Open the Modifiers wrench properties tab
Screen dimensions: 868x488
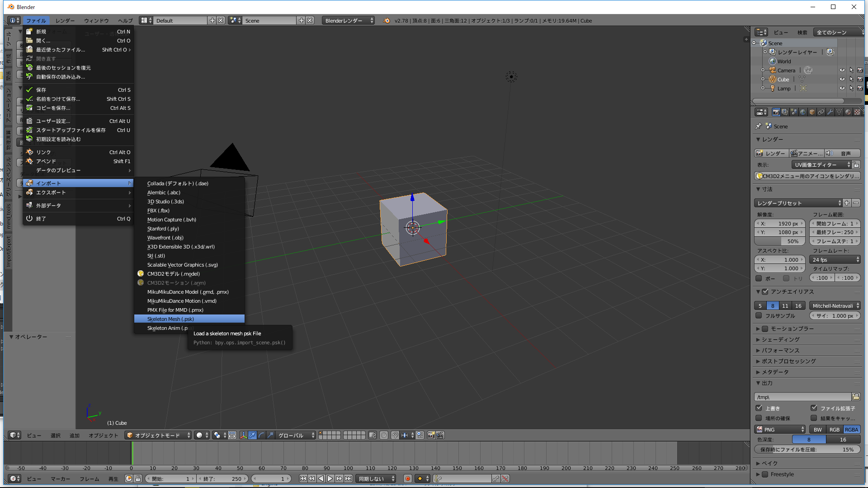click(x=830, y=112)
